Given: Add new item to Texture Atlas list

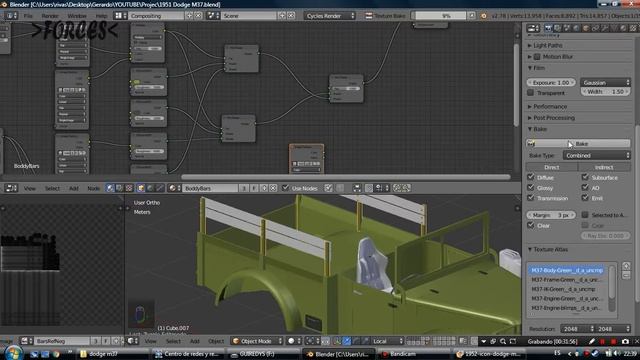Looking at the screenshot, I should (x=626, y=266).
